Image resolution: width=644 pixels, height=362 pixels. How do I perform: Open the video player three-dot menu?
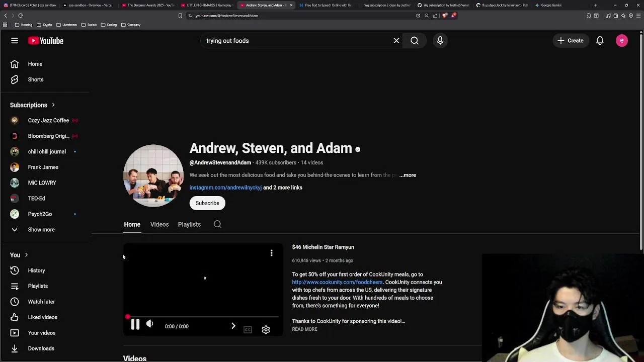click(x=271, y=253)
